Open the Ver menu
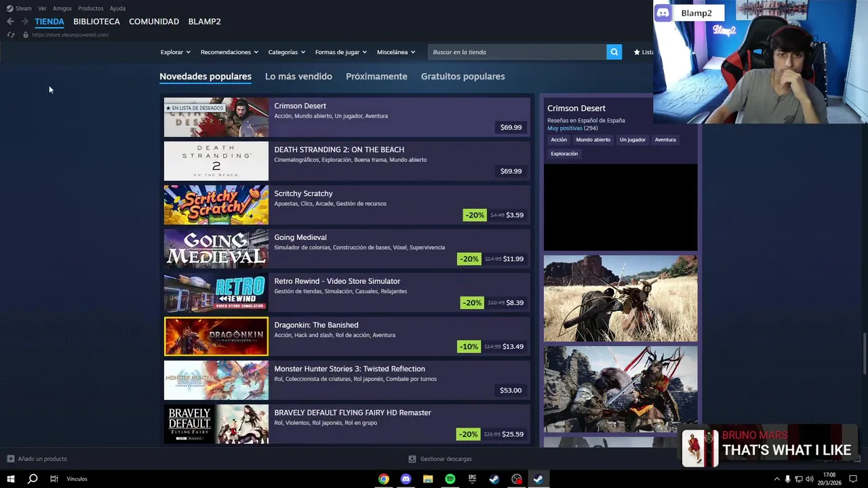 (42, 8)
